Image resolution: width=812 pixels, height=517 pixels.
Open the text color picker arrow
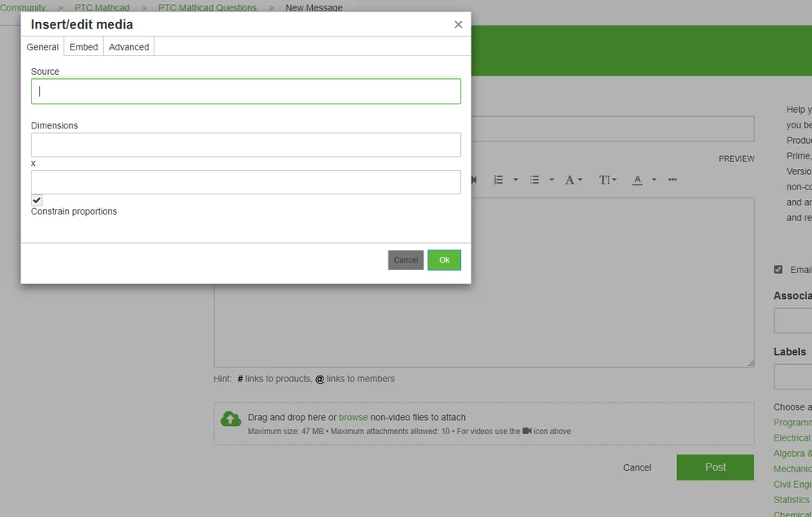pos(654,180)
